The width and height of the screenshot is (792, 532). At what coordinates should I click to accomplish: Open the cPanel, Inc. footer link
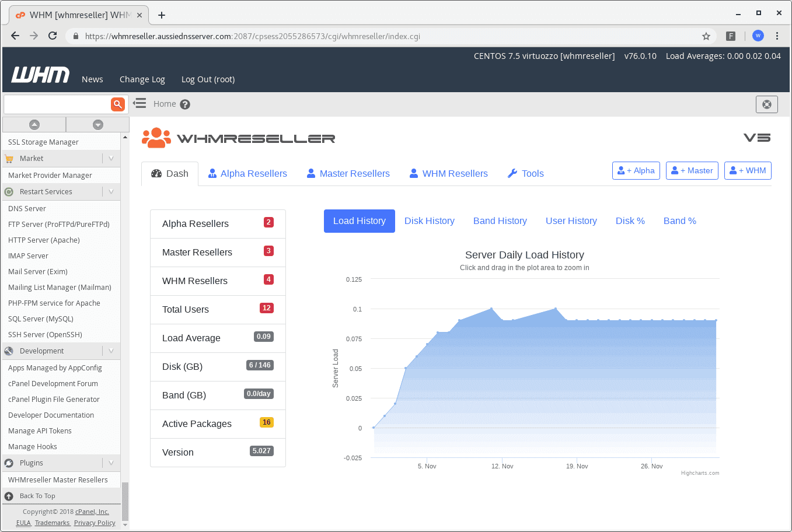click(x=92, y=512)
